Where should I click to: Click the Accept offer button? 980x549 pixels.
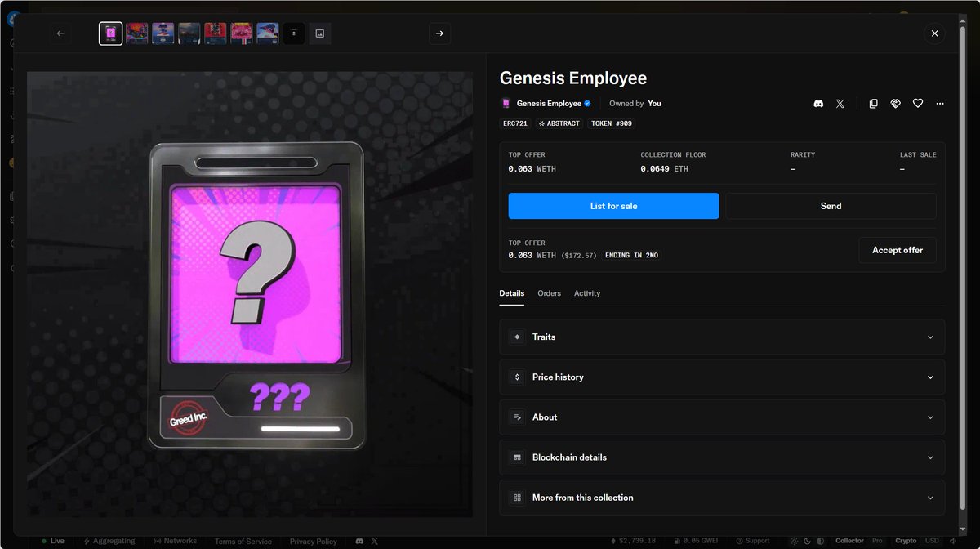point(898,250)
